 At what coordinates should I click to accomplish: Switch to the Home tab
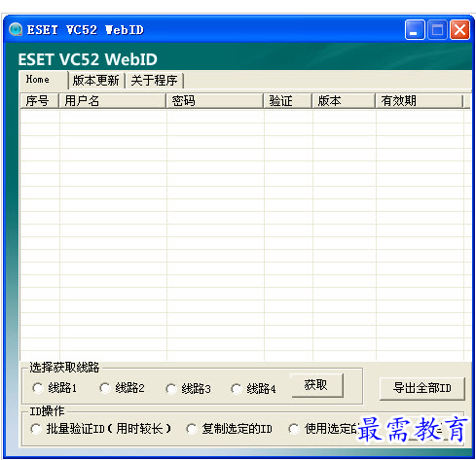43,80
